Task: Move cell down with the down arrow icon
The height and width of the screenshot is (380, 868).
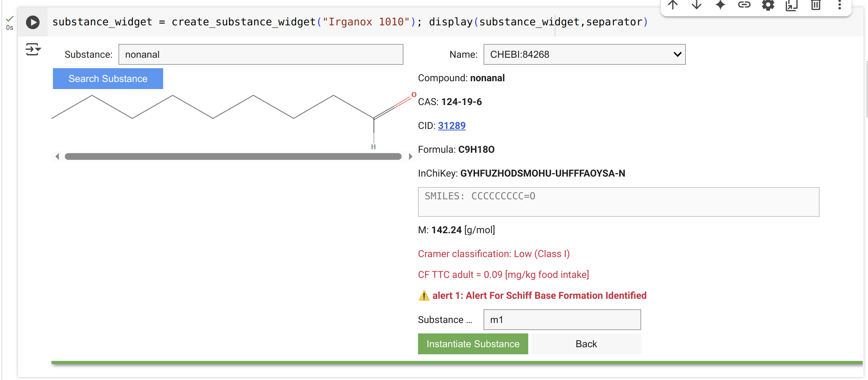Action: click(697, 5)
